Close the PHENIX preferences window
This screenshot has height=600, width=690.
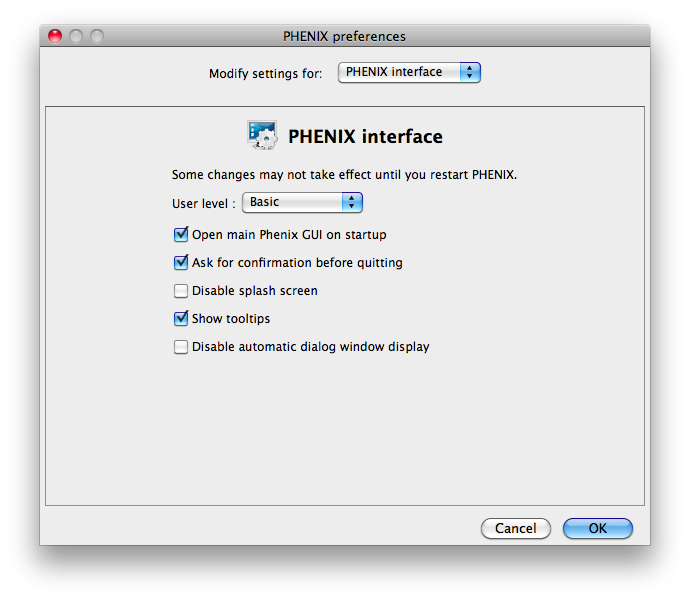[55, 36]
